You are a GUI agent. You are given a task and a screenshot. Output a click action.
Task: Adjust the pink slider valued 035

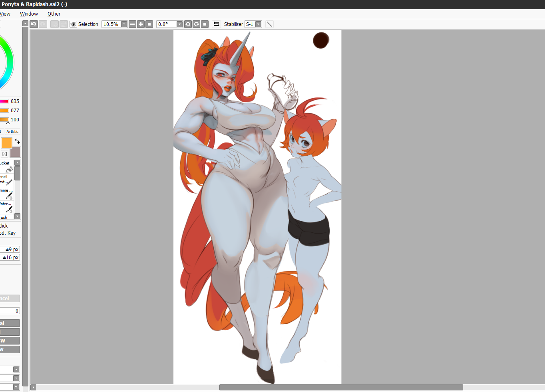tap(4, 101)
